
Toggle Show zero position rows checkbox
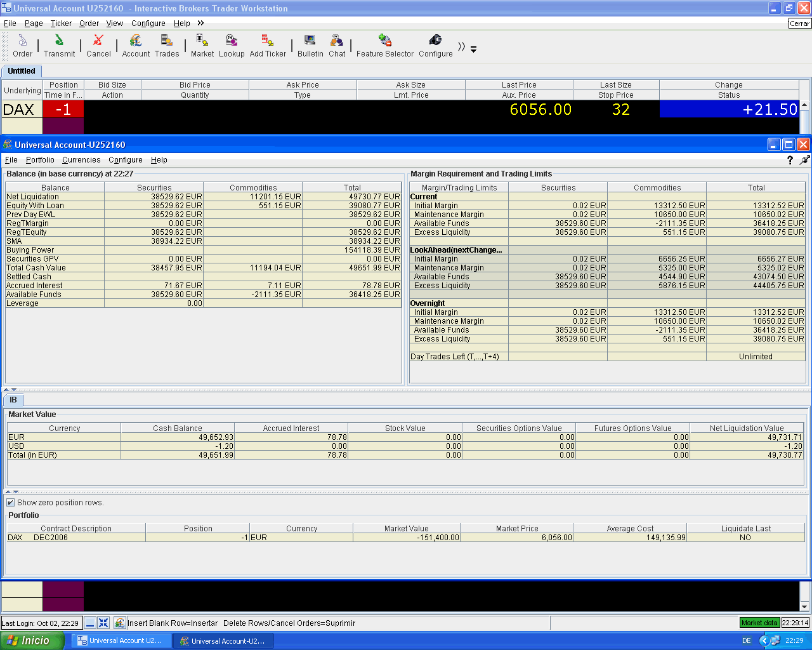10,503
